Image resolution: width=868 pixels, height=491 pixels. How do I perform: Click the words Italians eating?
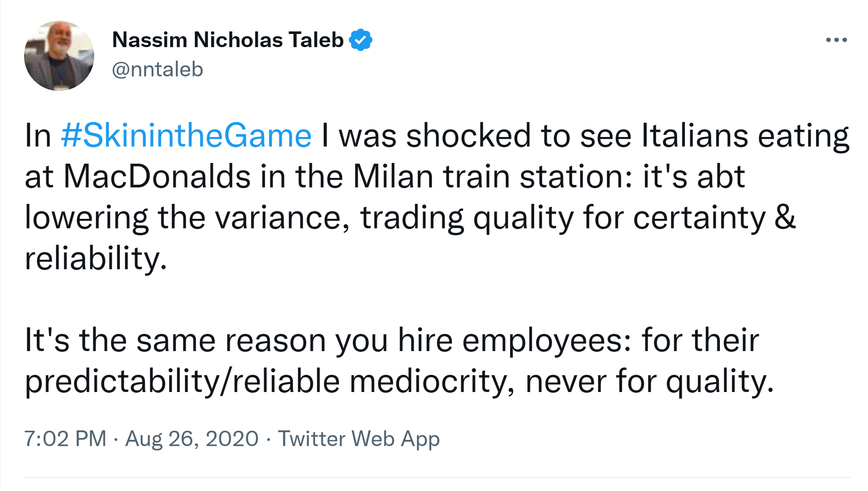coord(745,136)
